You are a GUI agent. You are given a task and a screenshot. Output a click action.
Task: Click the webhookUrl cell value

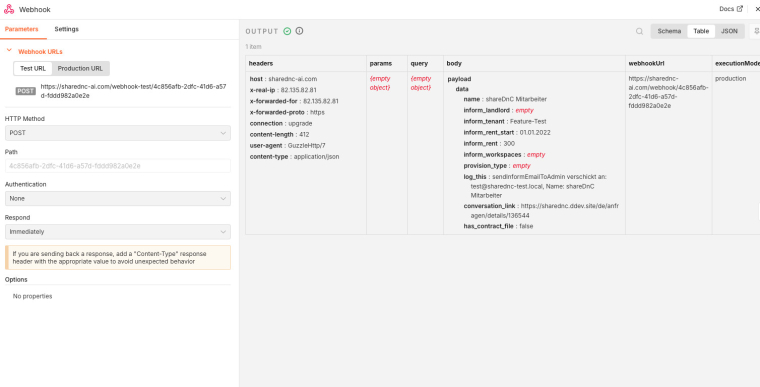(x=668, y=92)
